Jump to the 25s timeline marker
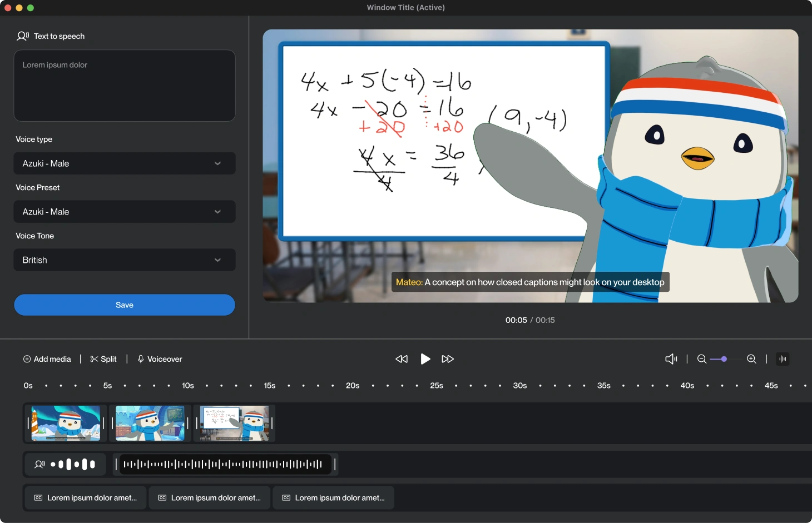This screenshot has height=523, width=812. tap(437, 386)
